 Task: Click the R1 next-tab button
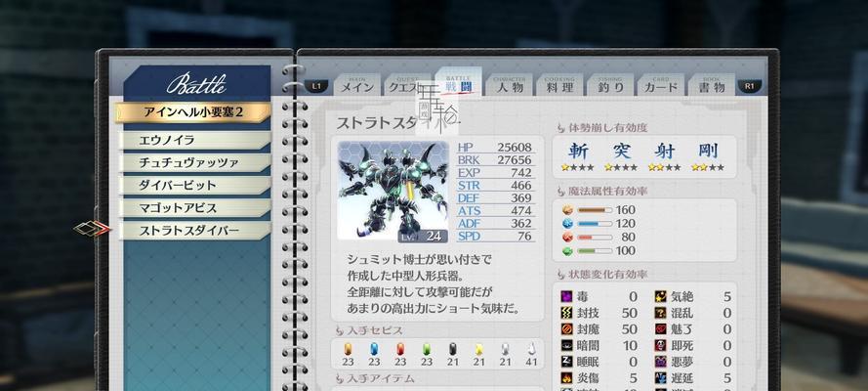click(x=750, y=86)
